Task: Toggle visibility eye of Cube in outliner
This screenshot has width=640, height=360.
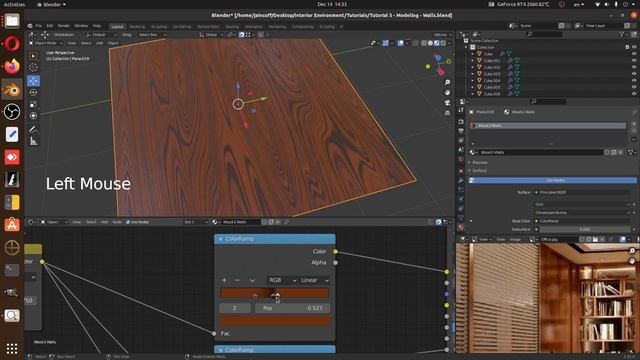Action: click(x=634, y=54)
